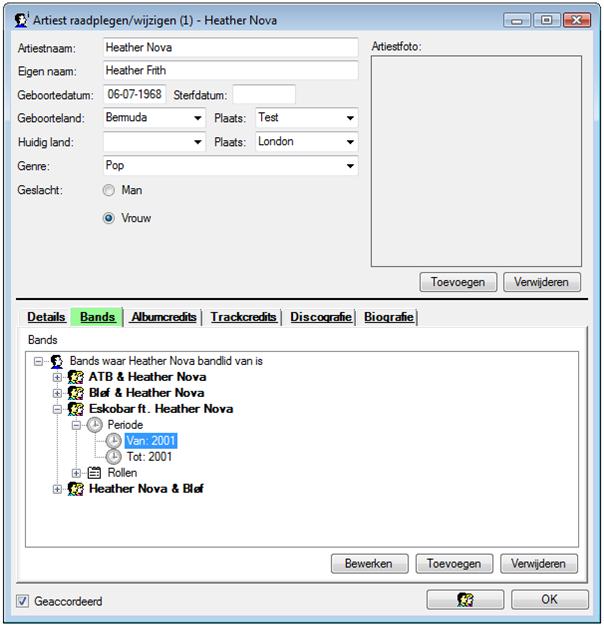Click Verwijderen below the Bands tree
The image size is (604, 626).
(x=539, y=564)
